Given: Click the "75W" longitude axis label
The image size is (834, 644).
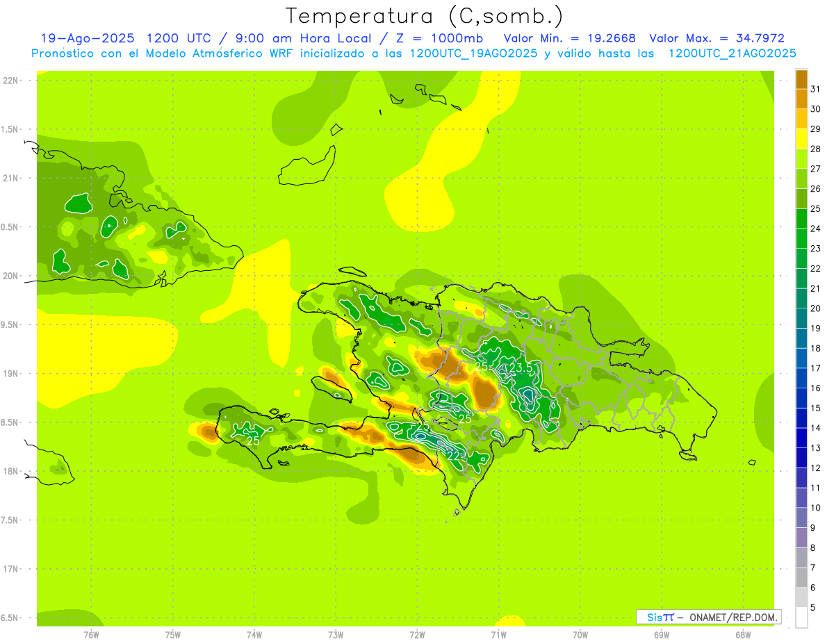Looking at the screenshot, I should pos(172,635).
